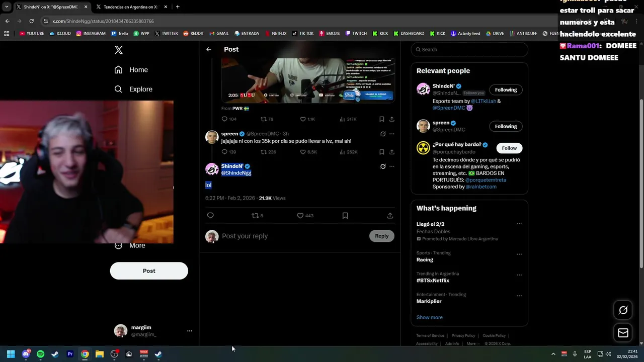Viewport: 644px width, 362px height.
Task: Play the PWR video thumbnail
Action: pos(308,80)
